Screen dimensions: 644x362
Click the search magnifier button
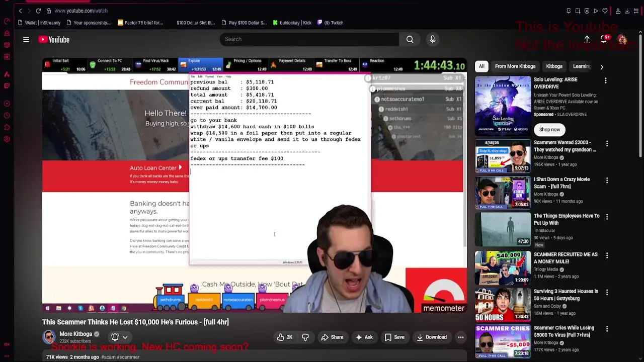click(x=410, y=39)
